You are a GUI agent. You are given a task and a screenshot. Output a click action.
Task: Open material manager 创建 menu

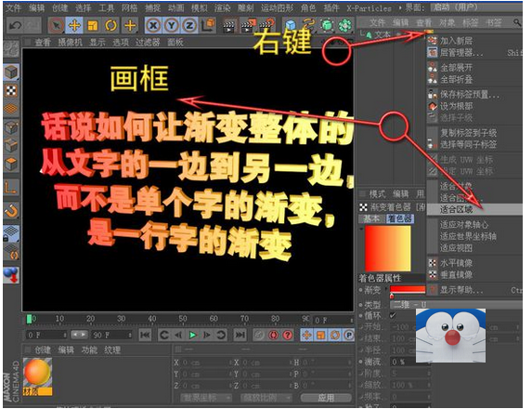[x=43, y=350]
